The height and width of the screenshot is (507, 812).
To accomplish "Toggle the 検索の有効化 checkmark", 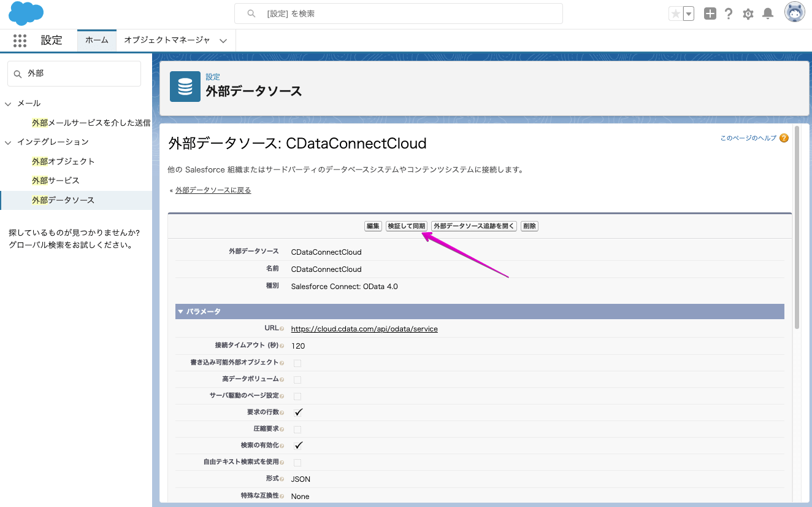I will pos(299,445).
